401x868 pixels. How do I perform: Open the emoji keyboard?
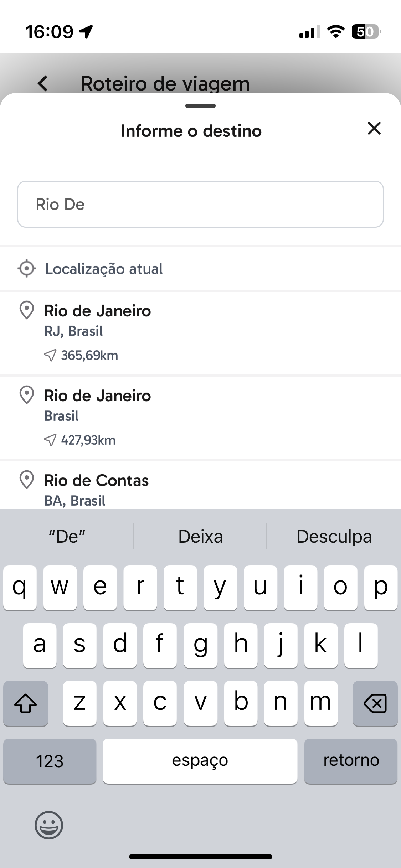[49, 825]
